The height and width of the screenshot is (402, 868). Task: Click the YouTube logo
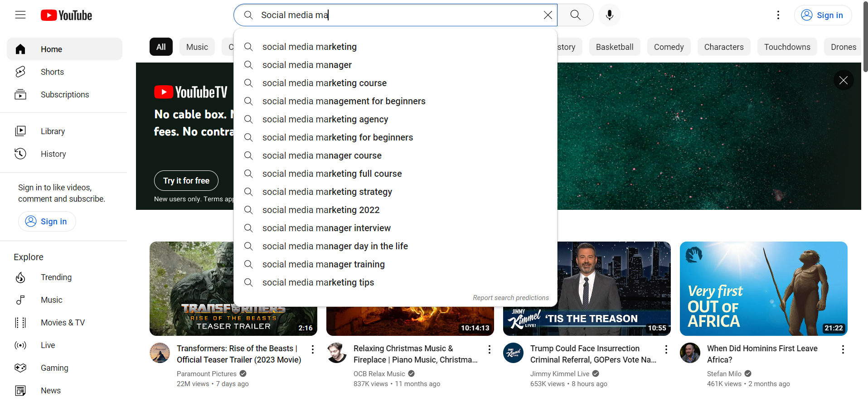pyautogui.click(x=66, y=15)
